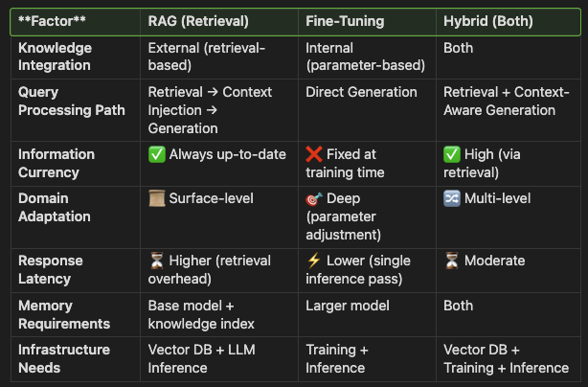Click the "Direct Generation" cell
Image resolution: width=588 pixels, height=387 pixels.
coord(361,92)
